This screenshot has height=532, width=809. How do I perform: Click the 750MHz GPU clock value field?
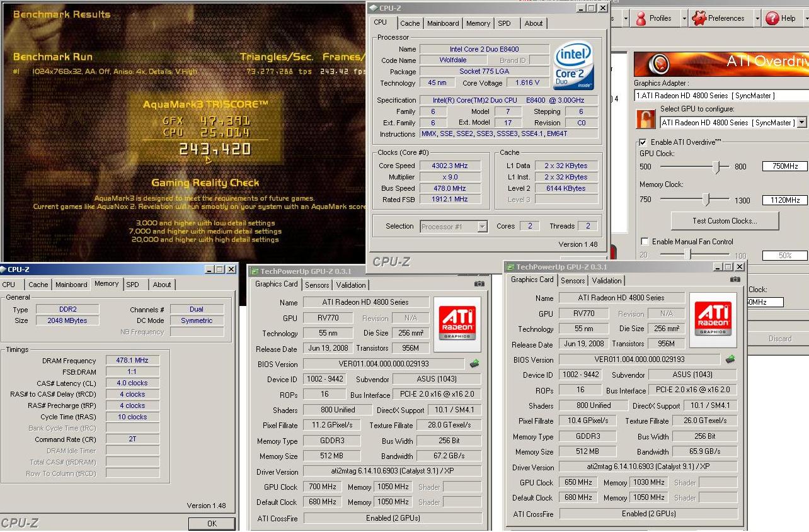[784, 167]
